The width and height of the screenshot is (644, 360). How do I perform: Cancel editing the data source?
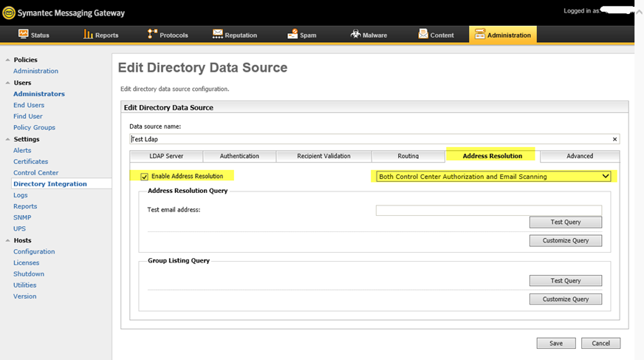(600, 344)
